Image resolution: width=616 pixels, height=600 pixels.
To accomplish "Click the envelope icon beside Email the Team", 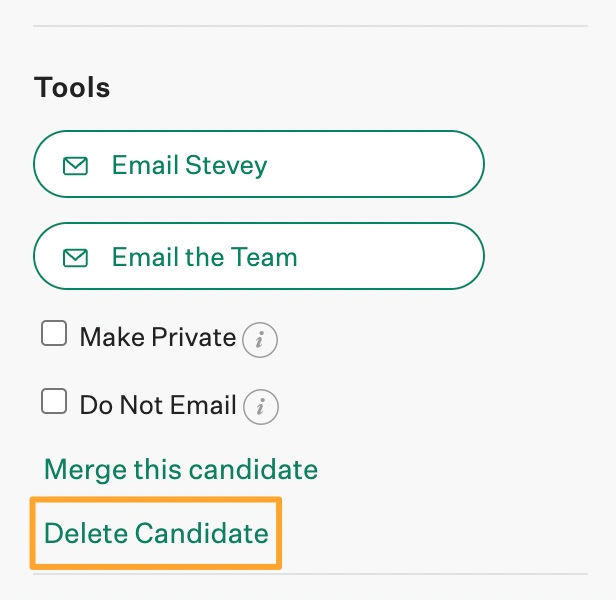I will (x=75, y=258).
